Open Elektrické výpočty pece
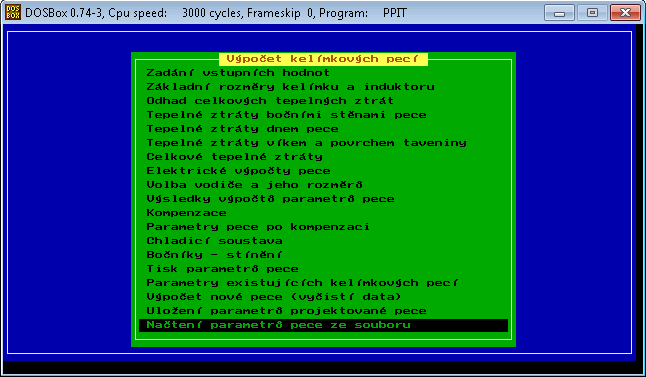This screenshot has width=646, height=377. tap(238, 171)
